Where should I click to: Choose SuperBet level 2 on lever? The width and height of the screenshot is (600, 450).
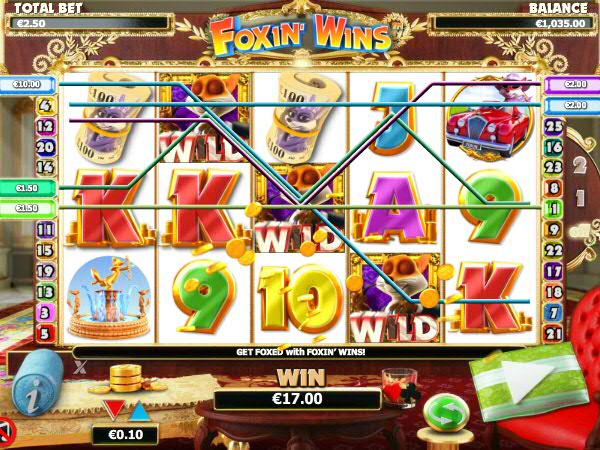click(580, 165)
